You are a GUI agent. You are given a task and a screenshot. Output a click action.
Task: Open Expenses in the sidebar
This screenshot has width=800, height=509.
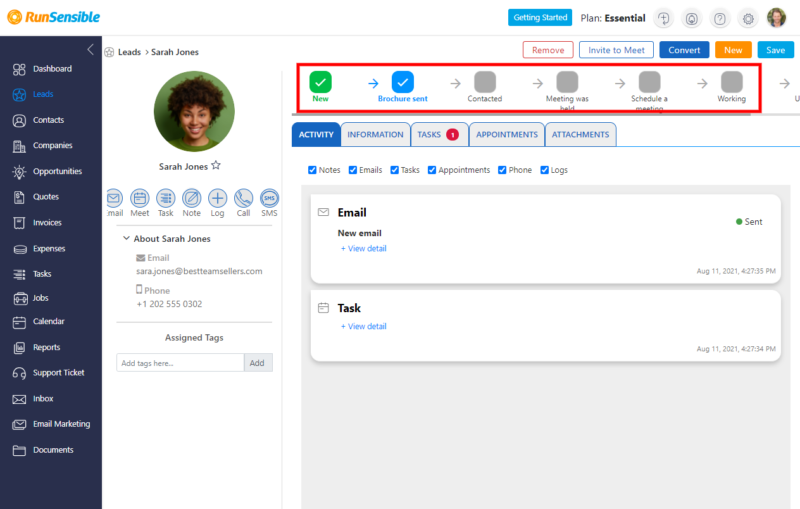click(x=39, y=249)
